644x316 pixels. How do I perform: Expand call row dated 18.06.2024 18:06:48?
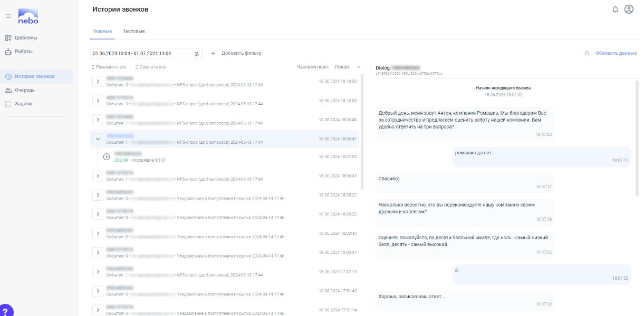[98, 120]
